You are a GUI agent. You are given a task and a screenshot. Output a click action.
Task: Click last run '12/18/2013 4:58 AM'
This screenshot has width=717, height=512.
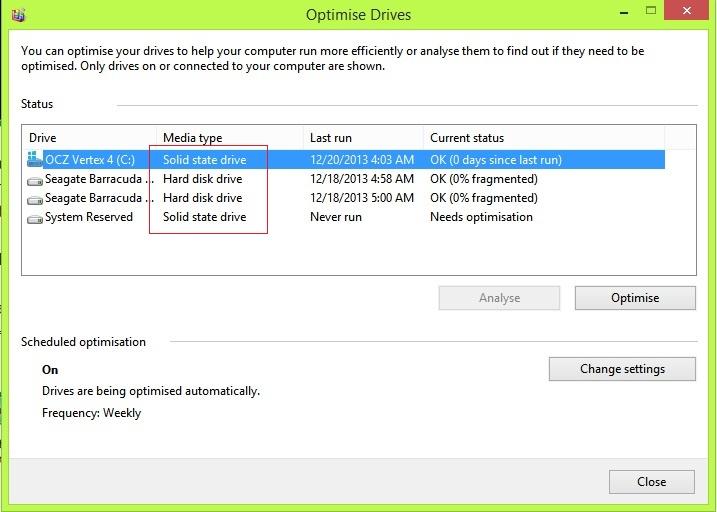click(x=362, y=179)
